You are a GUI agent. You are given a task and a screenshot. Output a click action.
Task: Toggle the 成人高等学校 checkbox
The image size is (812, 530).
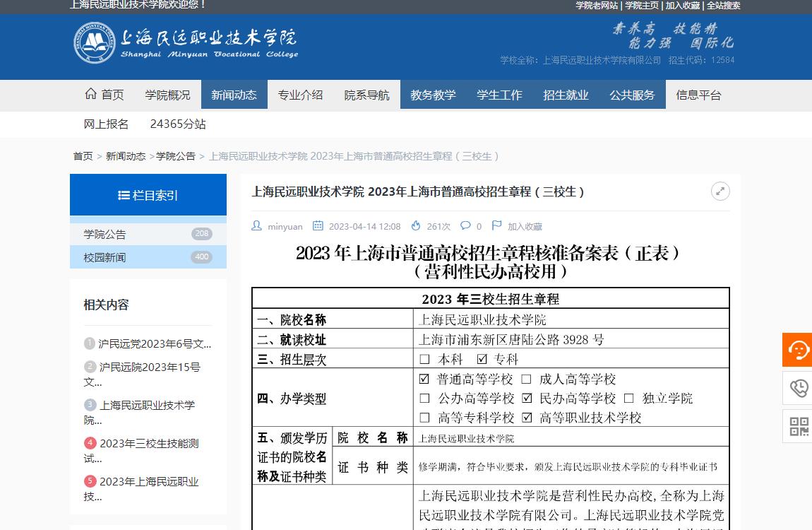[x=526, y=379]
